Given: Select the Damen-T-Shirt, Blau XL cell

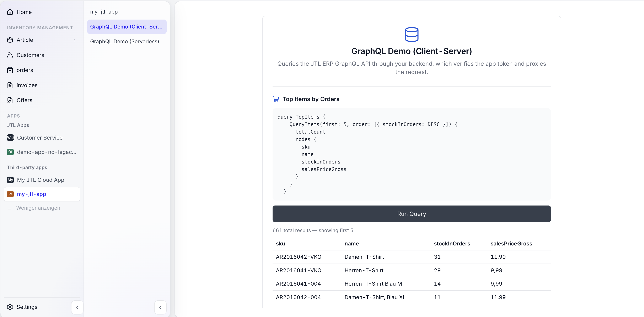Looking at the screenshot, I should tap(375, 297).
